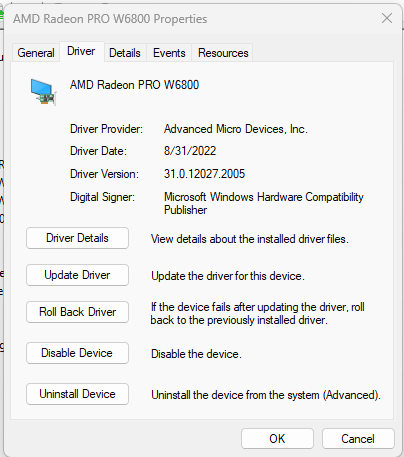
Task: Show the Resources tab
Action: pyautogui.click(x=223, y=53)
